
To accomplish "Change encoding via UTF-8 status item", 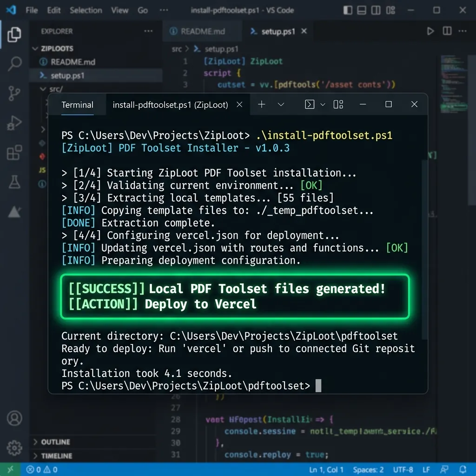I will click(x=403, y=469).
